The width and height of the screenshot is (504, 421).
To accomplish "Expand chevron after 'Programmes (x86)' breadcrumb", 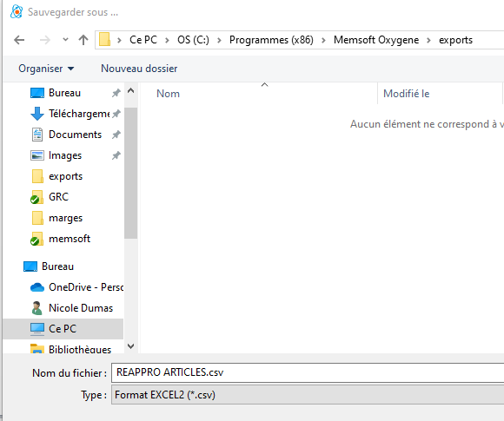I will [x=323, y=40].
